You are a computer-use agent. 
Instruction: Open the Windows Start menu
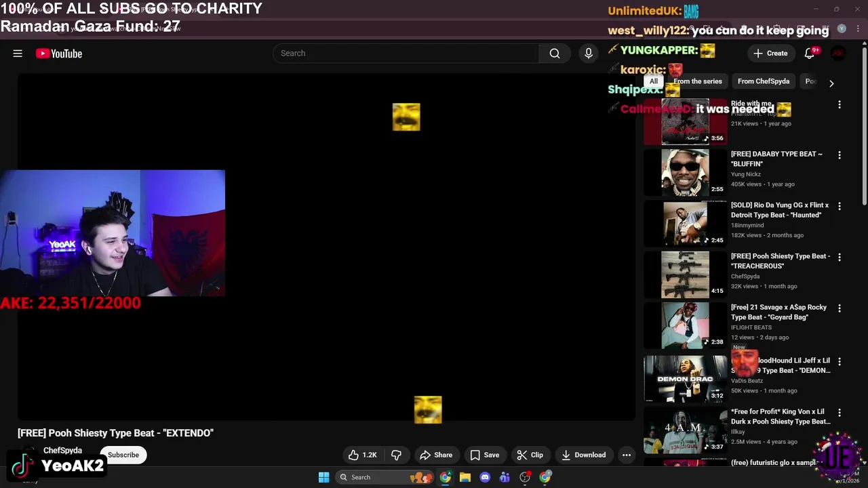324,477
